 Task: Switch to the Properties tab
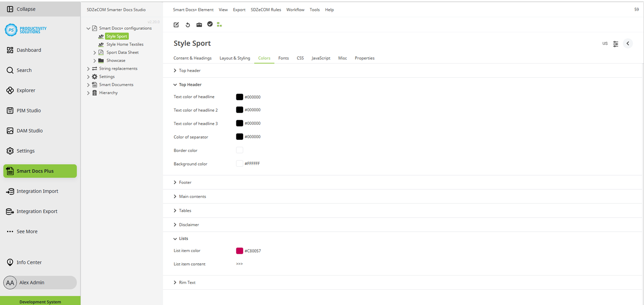[x=365, y=58]
